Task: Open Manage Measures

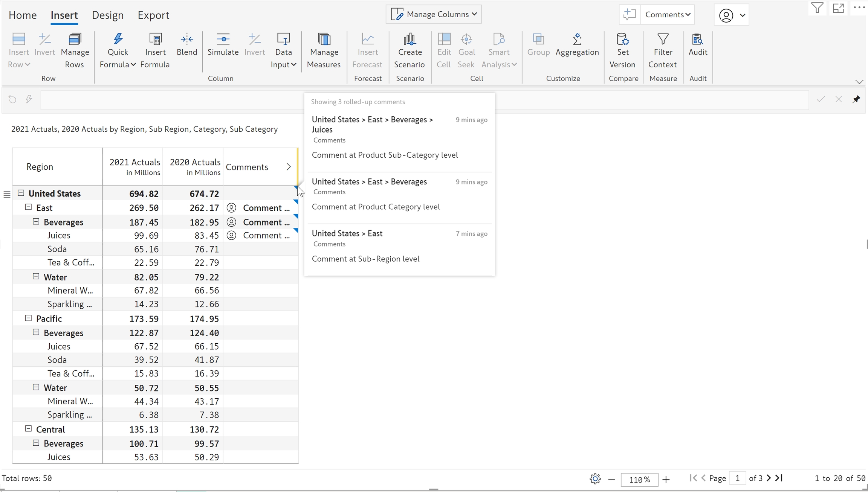Action: pos(324,40)
